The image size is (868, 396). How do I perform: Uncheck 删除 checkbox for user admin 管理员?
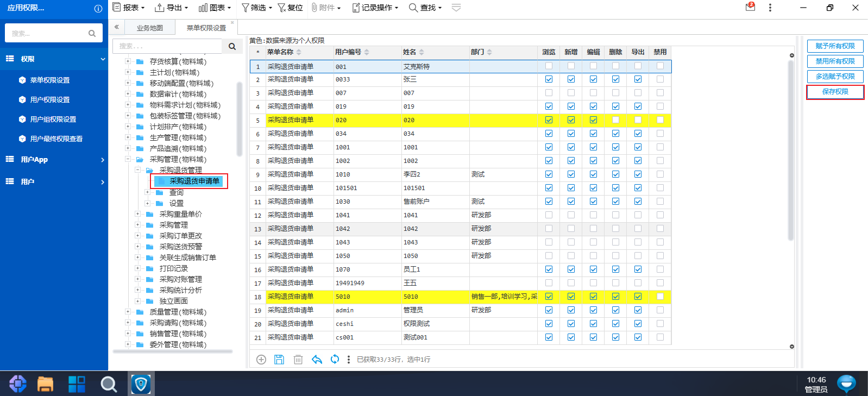615,310
